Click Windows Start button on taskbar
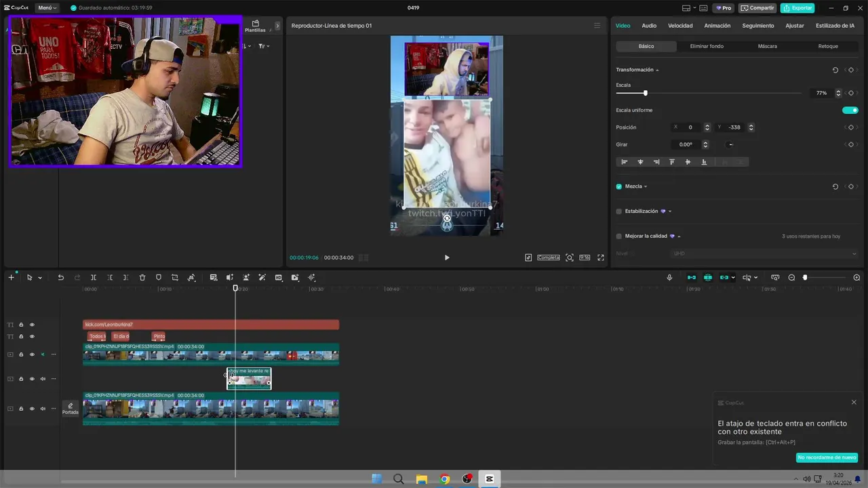This screenshot has height=488, width=868. point(376,479)
